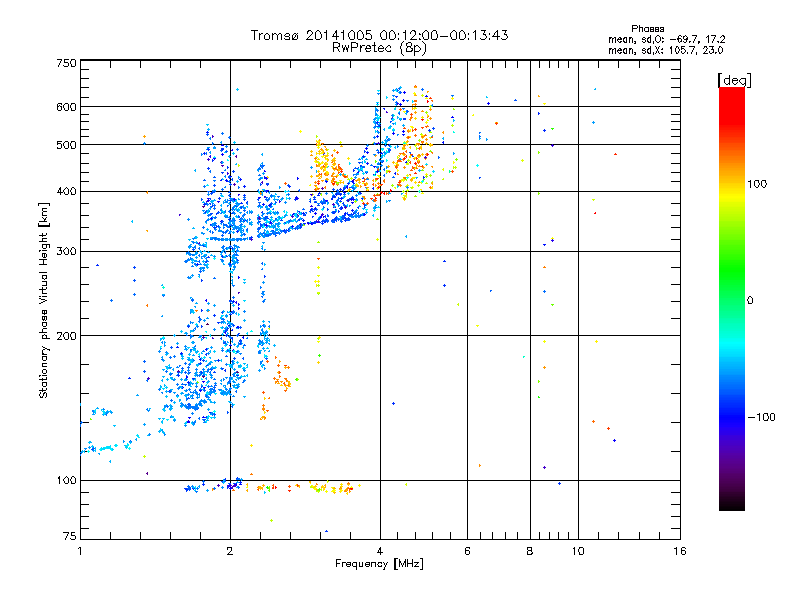The image size is (800, 600).
Task: Click the y-axis tick label '200'
Action: pos(66,336)
